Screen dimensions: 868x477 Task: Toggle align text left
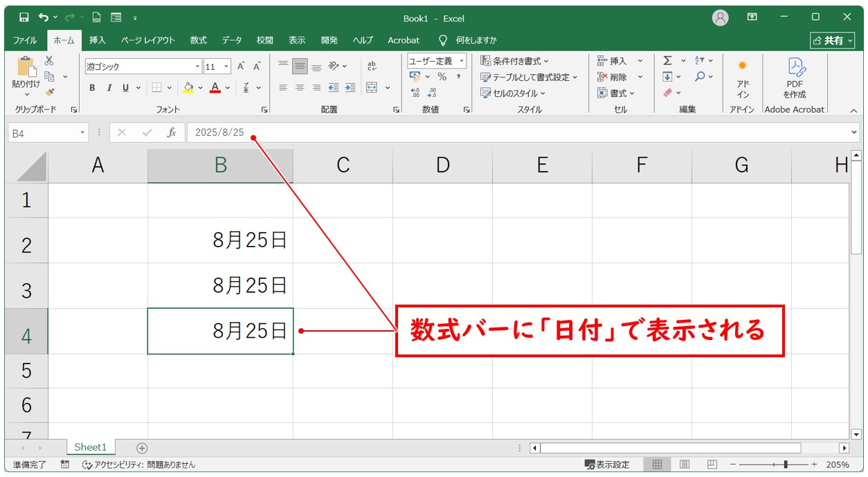pyautogui.click(x=283, y=87)
